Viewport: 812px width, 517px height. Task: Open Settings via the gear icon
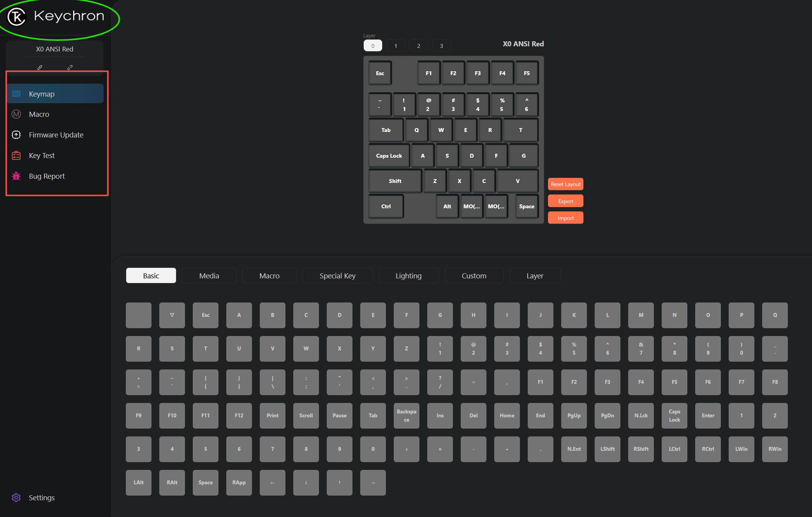pyautogui.click(x=16, y=498)
